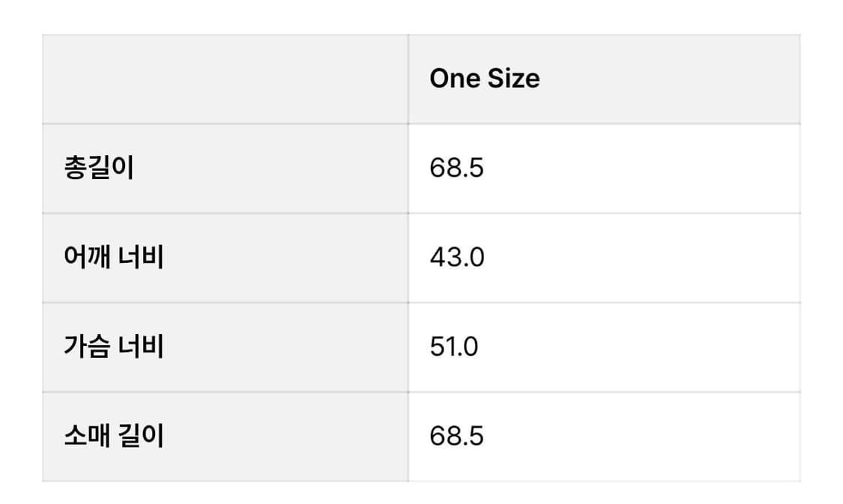Click 너비 in the shoulder width label
Screen dimensions: 843x504
[x=142, y=258]
